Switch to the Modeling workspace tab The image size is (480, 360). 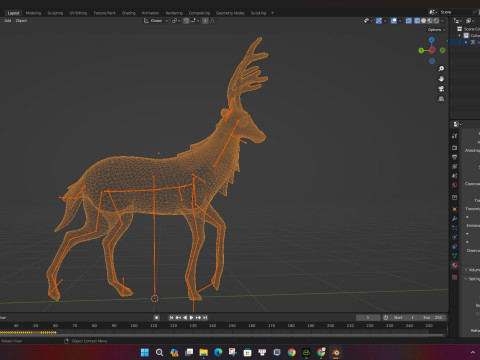click(33, 13)
